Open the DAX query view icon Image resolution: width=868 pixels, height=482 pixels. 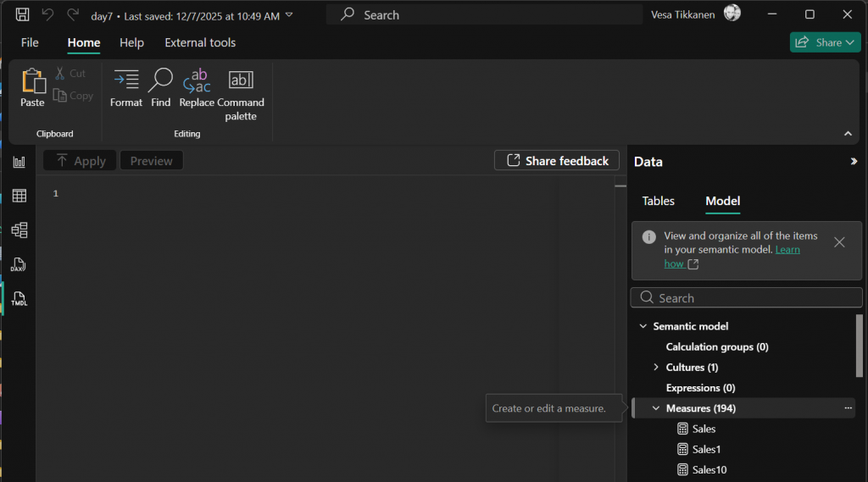pos(19,264)
